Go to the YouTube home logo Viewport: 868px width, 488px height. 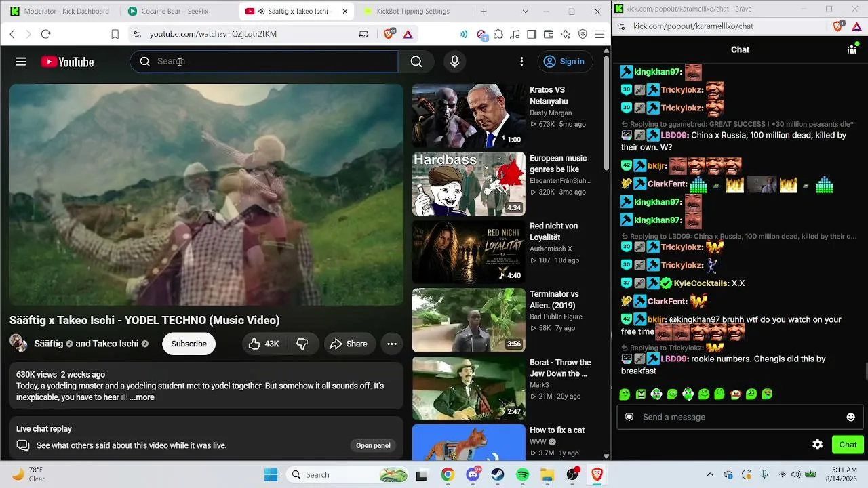click(x=67, y=62)
